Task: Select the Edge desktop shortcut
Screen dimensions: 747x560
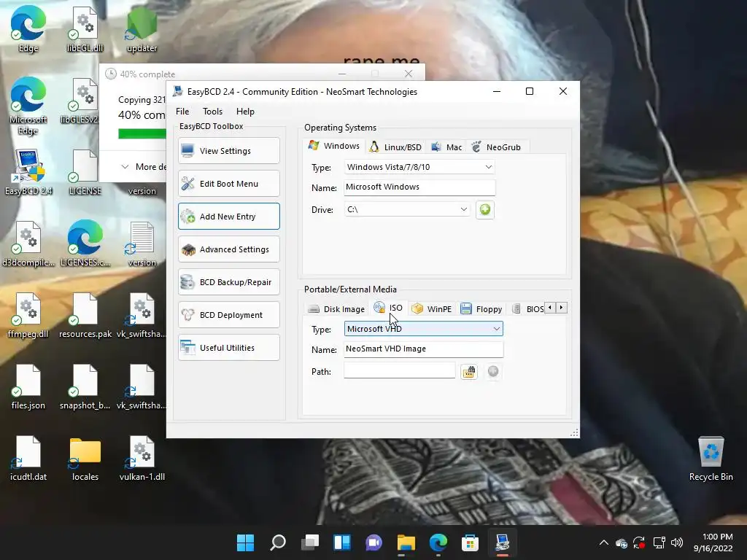Action: pyautogui.click(x=28, y=29)
